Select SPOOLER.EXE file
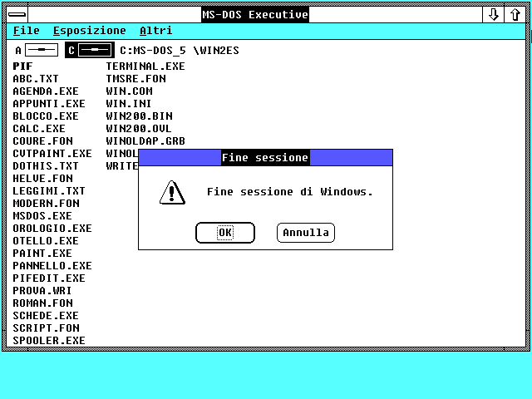The image size is (532, 399). click(x=49, y=341)
